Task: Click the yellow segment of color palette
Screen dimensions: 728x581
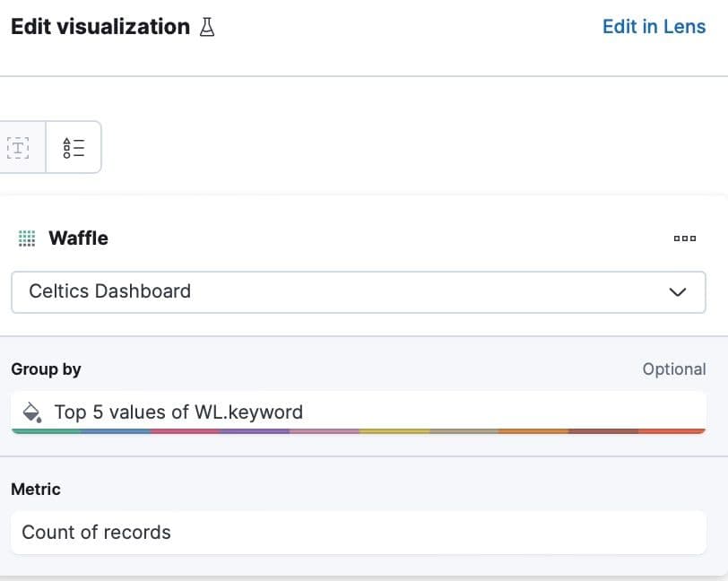Action: [394, 431]
